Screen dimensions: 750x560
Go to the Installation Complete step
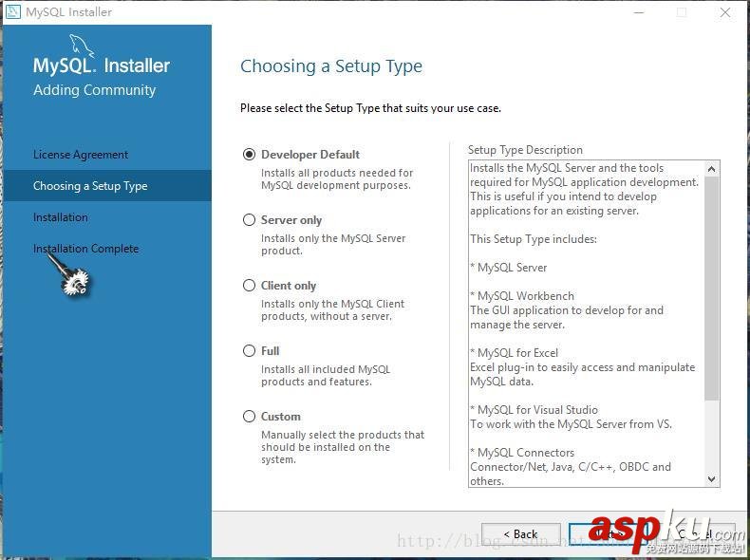point(85,249)
